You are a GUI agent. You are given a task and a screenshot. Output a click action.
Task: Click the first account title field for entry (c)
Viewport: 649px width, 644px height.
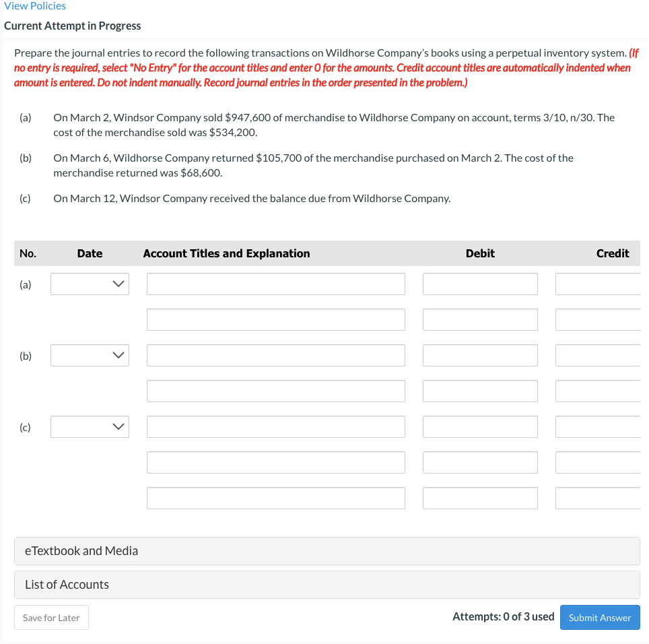[275, 426]
